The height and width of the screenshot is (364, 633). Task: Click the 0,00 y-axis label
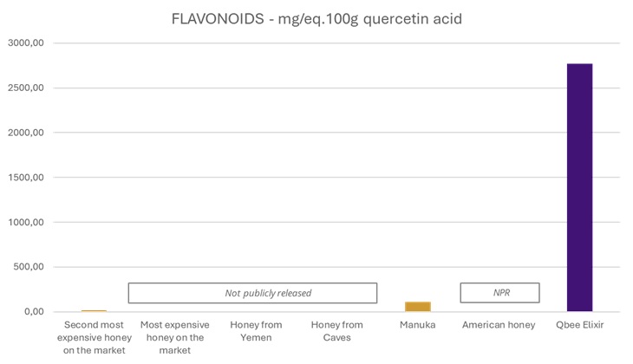(x=35, y=312)
